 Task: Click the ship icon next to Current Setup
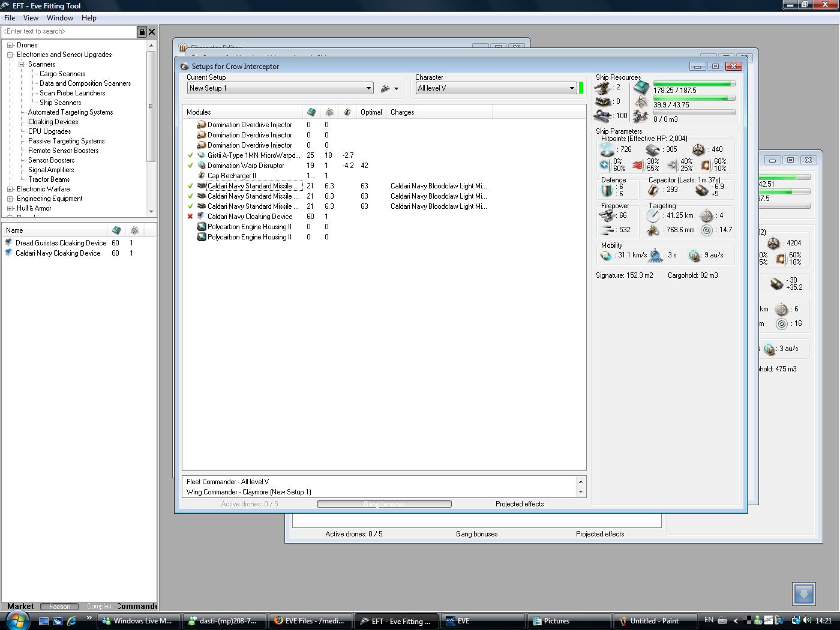[385, 88]
